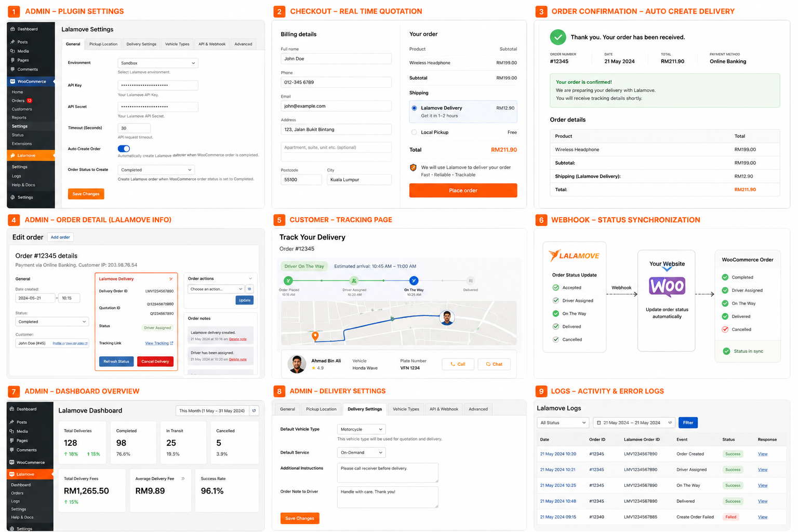Click Call driver button

coord(458,364)
